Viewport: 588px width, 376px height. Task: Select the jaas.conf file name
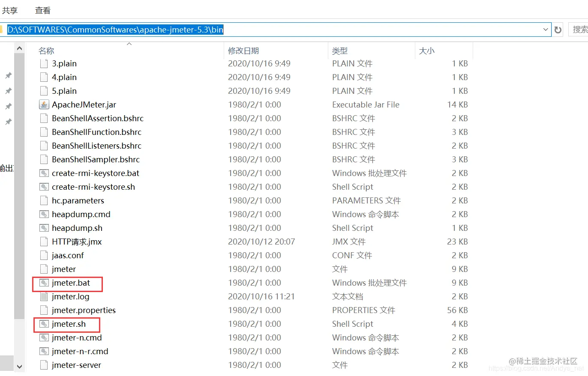(x=68, y=255)
